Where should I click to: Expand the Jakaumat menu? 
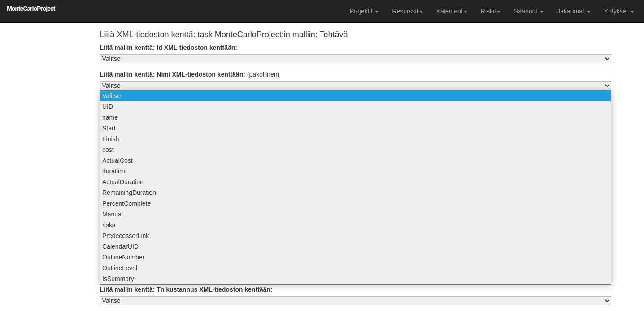[573, 12]
